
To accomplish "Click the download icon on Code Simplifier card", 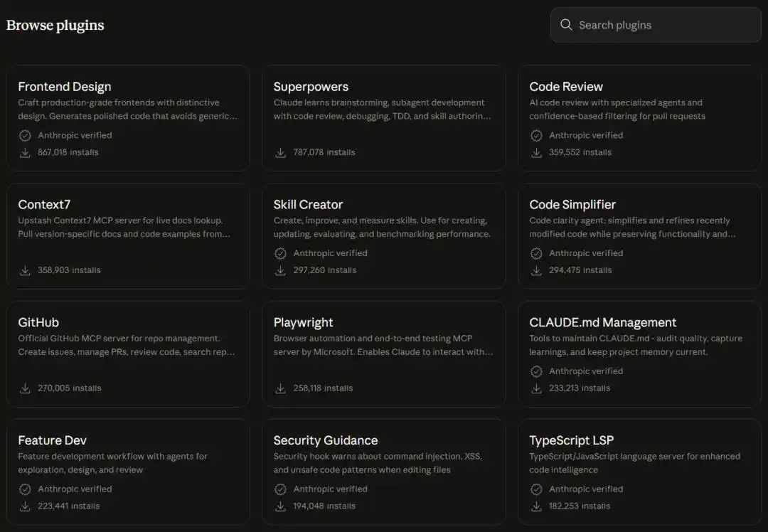I will [536, 270].
